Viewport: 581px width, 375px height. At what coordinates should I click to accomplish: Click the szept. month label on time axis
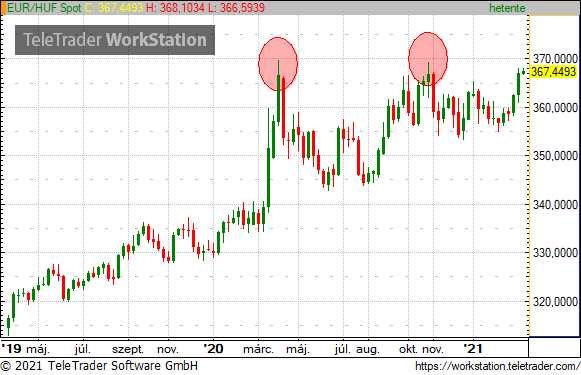[x=128, y=349]
